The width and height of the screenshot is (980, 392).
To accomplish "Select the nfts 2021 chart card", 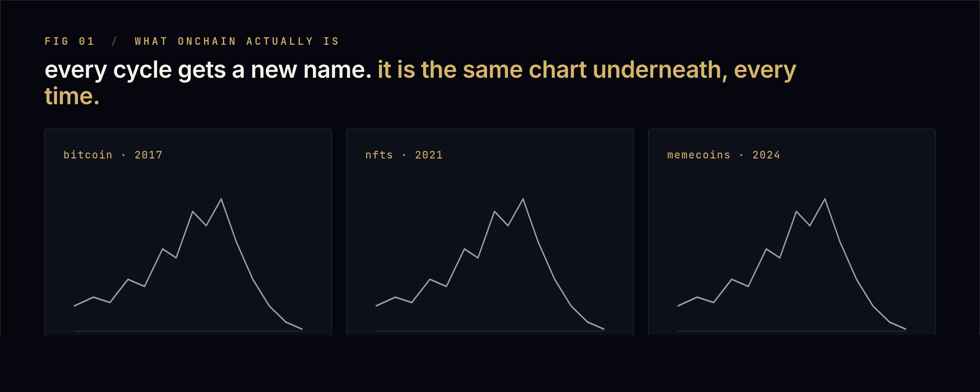I will 490,232.
